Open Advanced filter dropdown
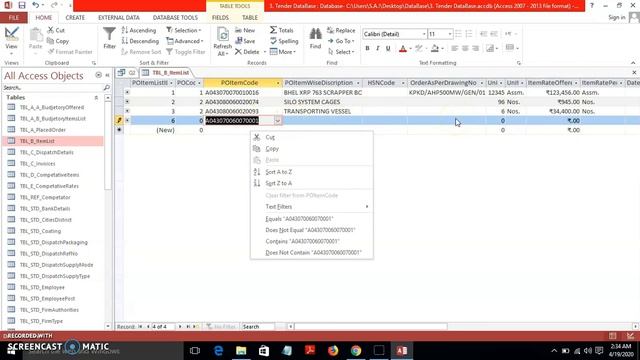The image size is (640, 360). (x=184, y=41)
